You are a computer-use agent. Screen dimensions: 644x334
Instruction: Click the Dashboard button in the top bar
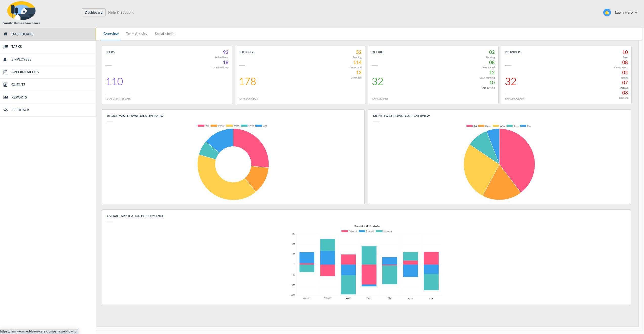click(94, 12)
